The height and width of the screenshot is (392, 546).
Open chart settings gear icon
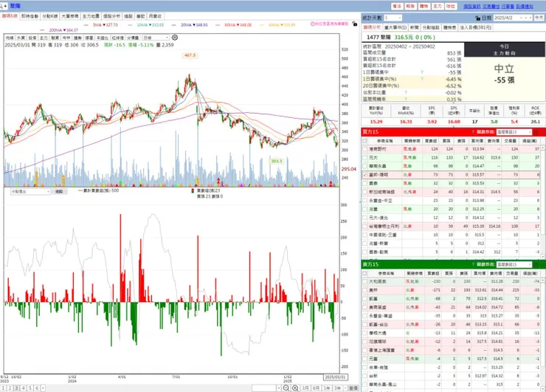(175, 38)
